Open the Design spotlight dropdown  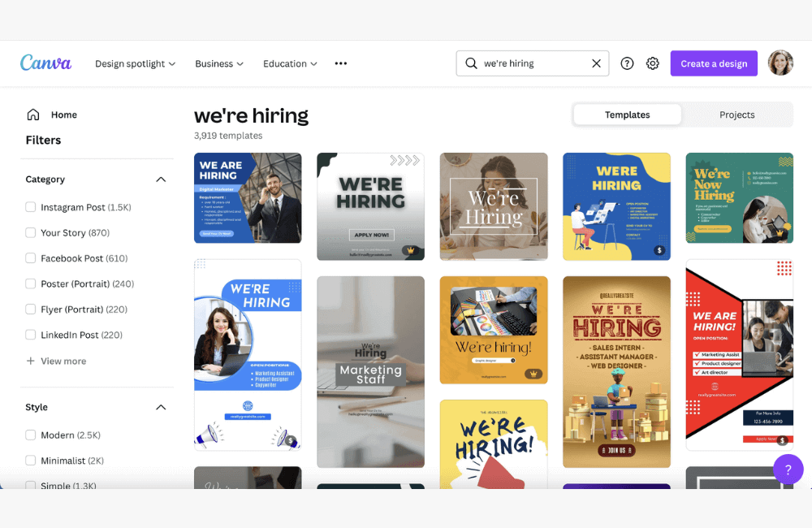point(135,63)
